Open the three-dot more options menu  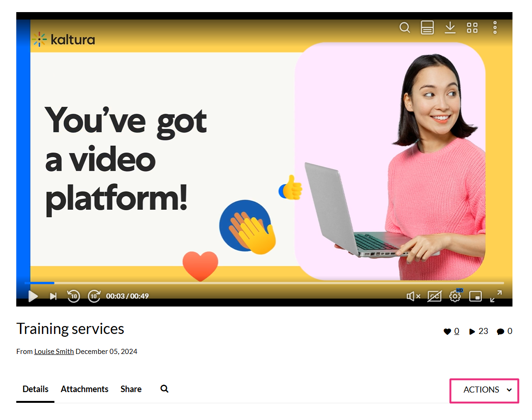495,27
